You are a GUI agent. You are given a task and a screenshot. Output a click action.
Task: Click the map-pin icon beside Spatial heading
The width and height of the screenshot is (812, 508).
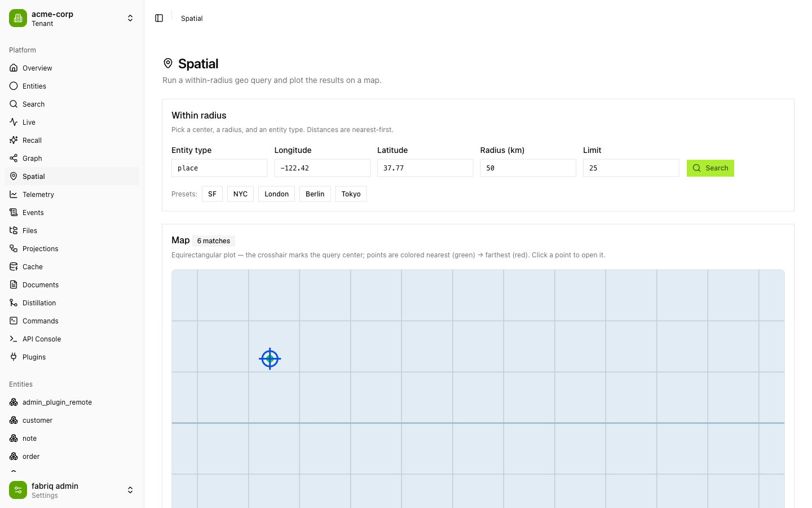pyautogui.click(x=168, y=63)
